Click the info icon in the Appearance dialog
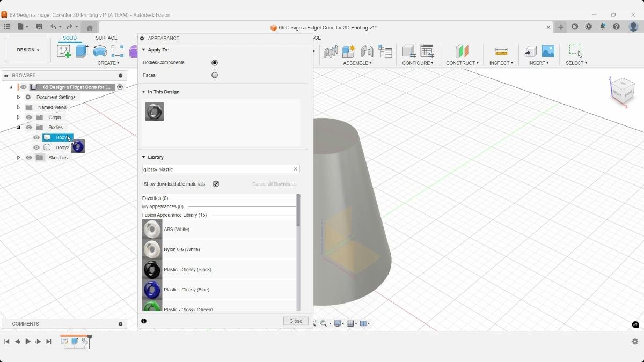The height and width of the screenshot is (362, 644). (144, 321)
